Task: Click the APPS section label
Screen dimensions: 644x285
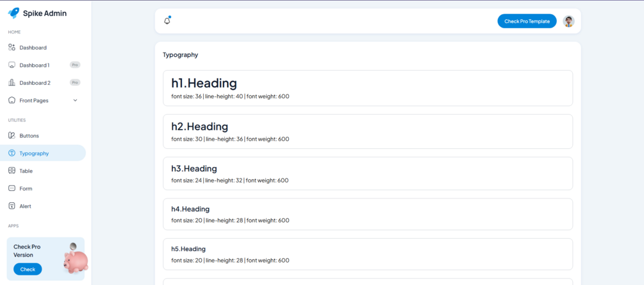Action: (x=13, y=226)
